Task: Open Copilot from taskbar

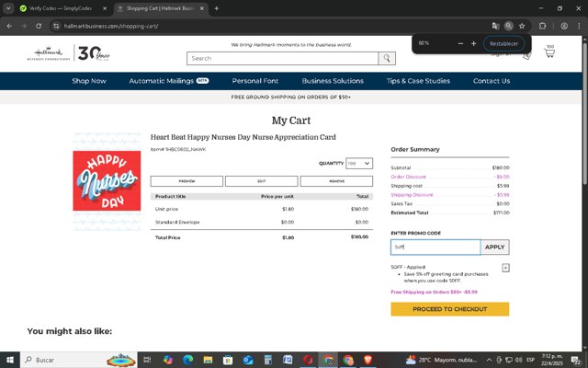Action: (167, 360)
